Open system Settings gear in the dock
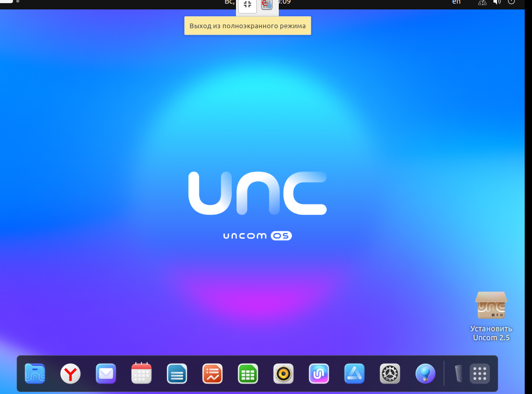Screen dimensions: 532x394 click(x=390, y=374)
